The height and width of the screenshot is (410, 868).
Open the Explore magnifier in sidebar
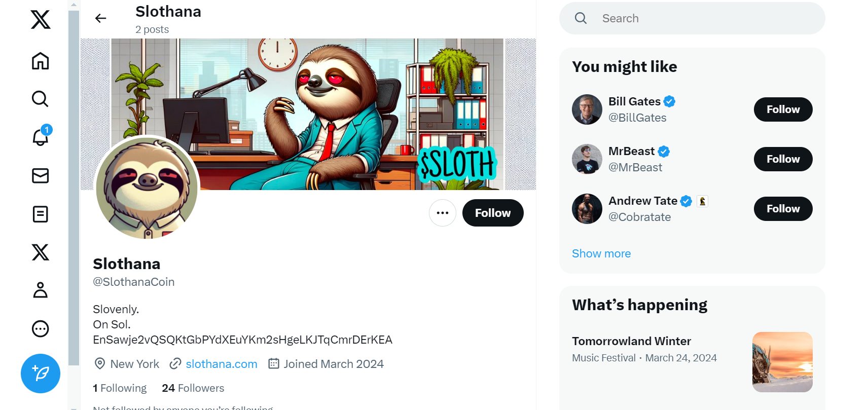(x=41, y=99)
